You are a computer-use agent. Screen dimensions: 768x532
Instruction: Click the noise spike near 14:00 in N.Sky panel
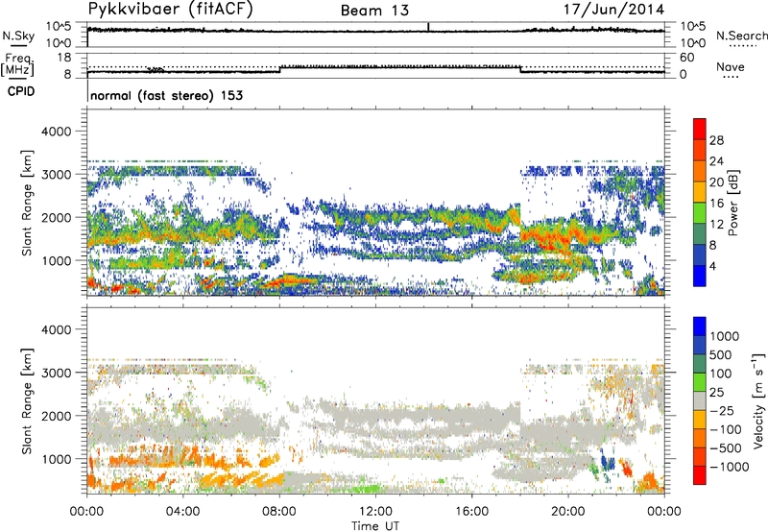coord(428,27)
